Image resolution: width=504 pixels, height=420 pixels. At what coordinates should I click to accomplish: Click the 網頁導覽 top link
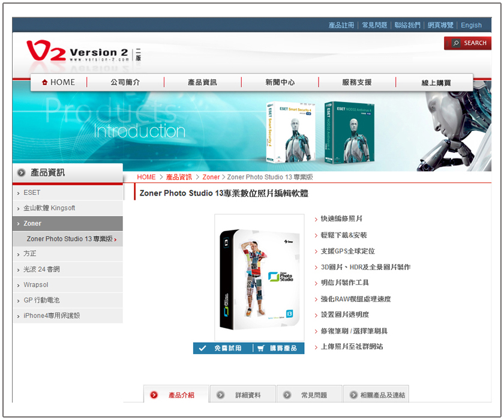point(440,25)
